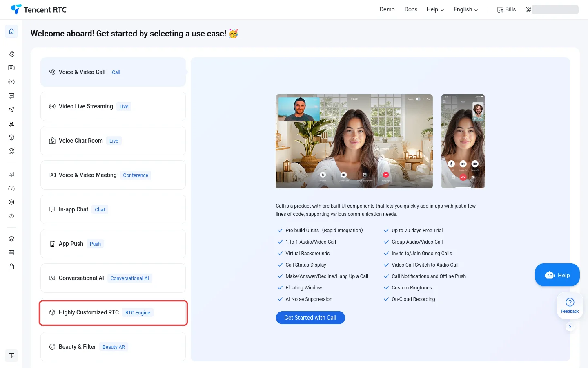Open the Docs link

[x=411, y=9]
